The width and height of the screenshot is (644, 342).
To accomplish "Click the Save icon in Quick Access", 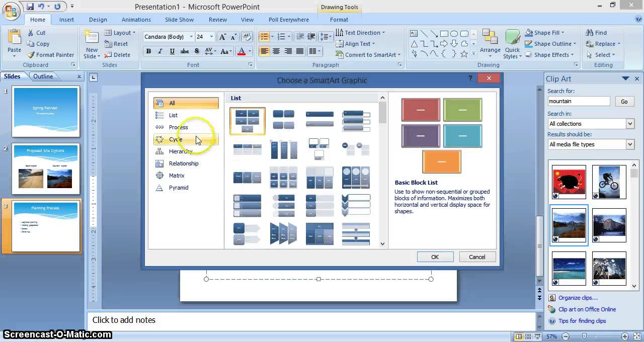I will pyautogui.click(x=30, y=7).
